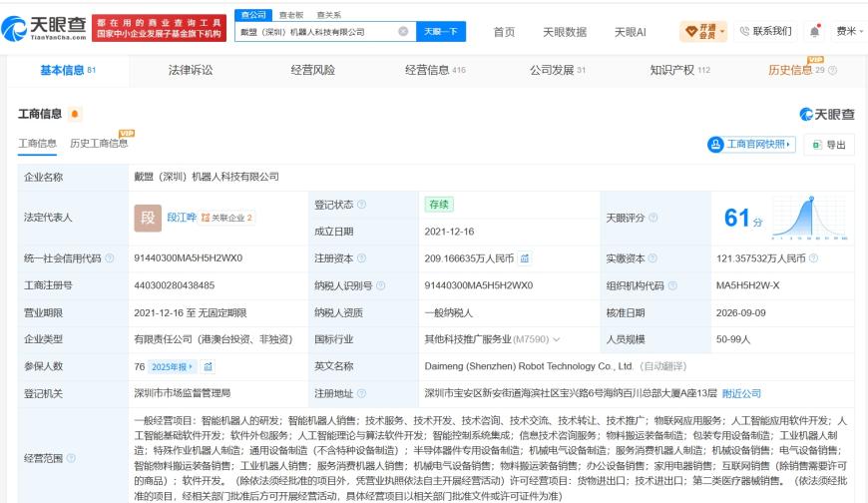868x503 pixels.
Task: Open the 附近公司 link
Action: click(x=741, y=393)
